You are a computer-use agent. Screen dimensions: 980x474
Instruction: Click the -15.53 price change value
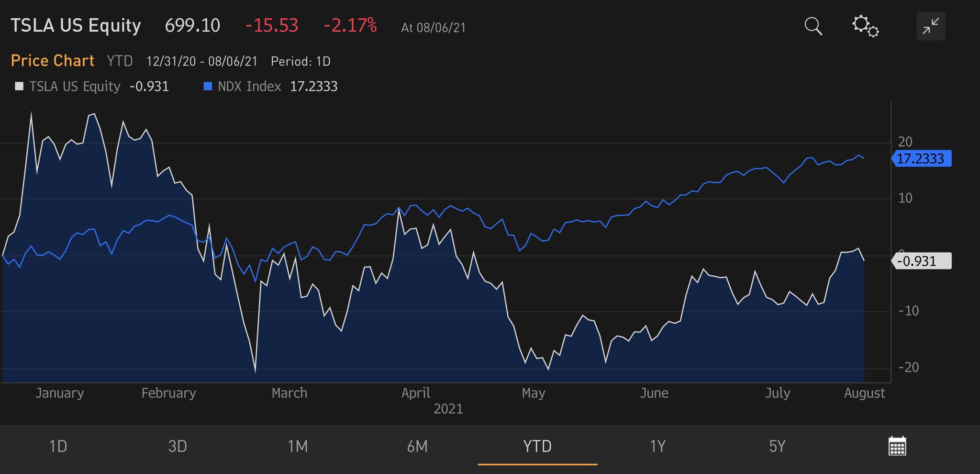tap(272, 25)
